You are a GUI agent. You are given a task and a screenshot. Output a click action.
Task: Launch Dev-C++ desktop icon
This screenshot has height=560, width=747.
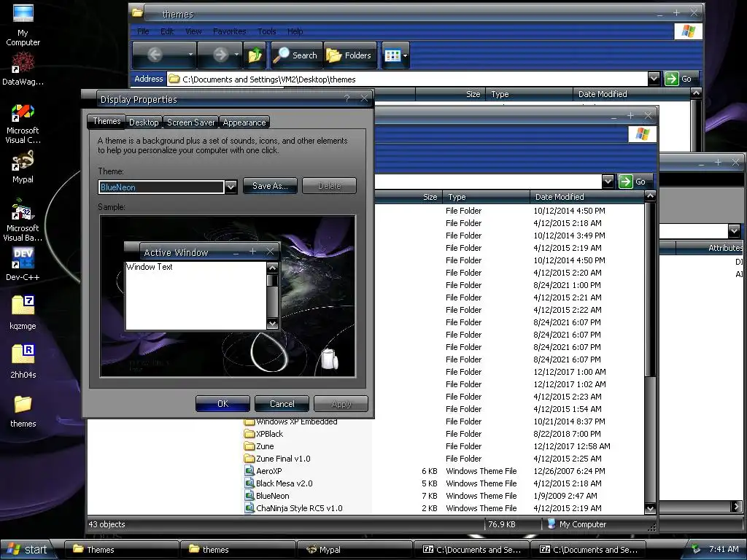coord(23,264)
